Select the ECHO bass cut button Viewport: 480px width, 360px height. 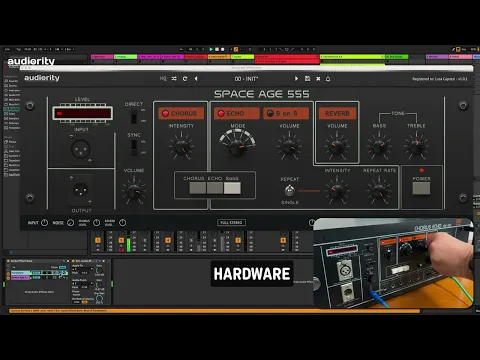pos(215,188)
